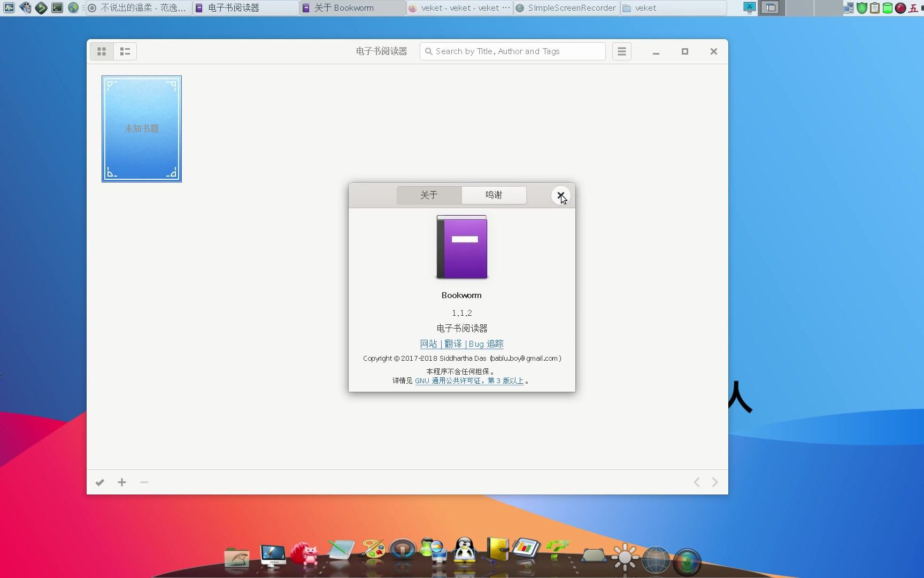Click network connection tray icon
924x578 pixels.
[x=849, y=7]
